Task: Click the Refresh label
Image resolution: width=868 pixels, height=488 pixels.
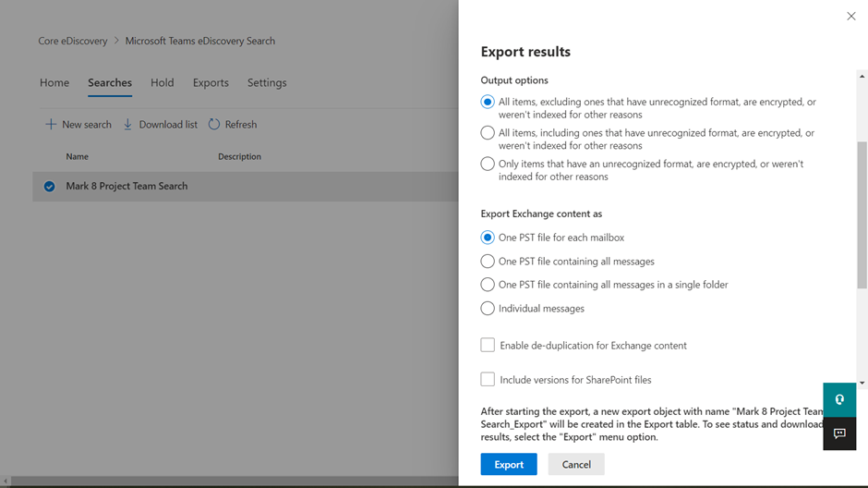Action: click(x=241, y=125)
